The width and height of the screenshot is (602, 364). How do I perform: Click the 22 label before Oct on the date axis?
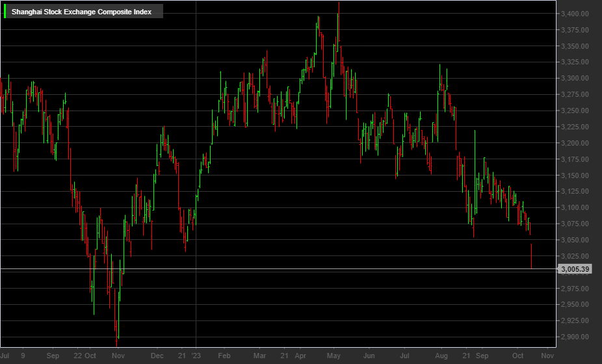77,356
